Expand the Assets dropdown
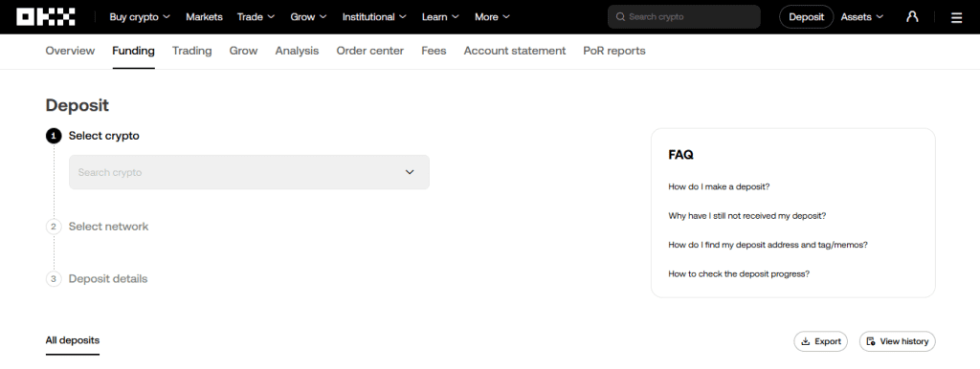This screenshot has width=980, height=369. [x=862, y=17]
